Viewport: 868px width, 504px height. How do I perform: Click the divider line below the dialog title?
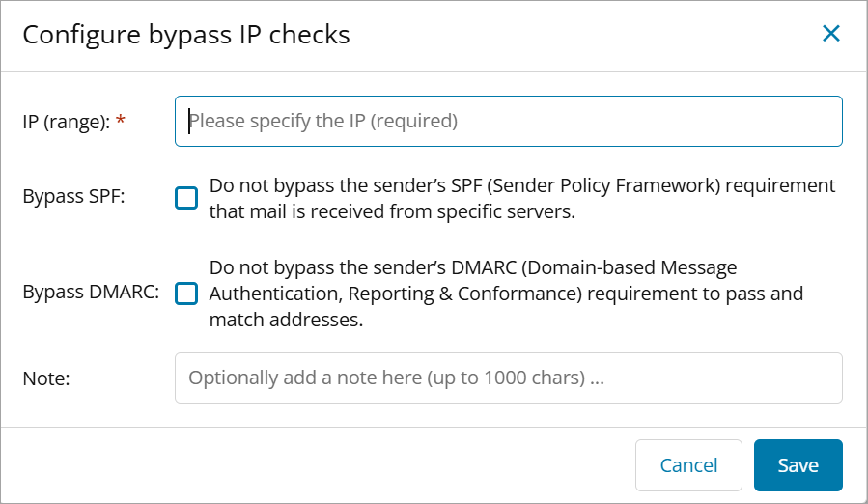[434, 70]
